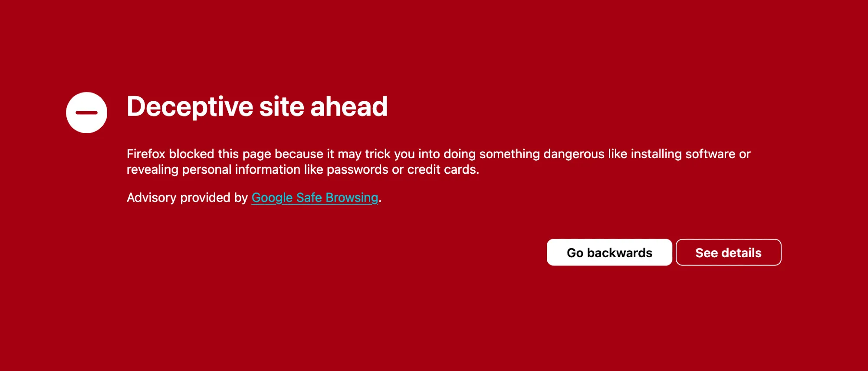The height and width of the screenshot is (371, 868).
Task: Click "passwords or credit cards" text
Action: [x=402, y=169]
